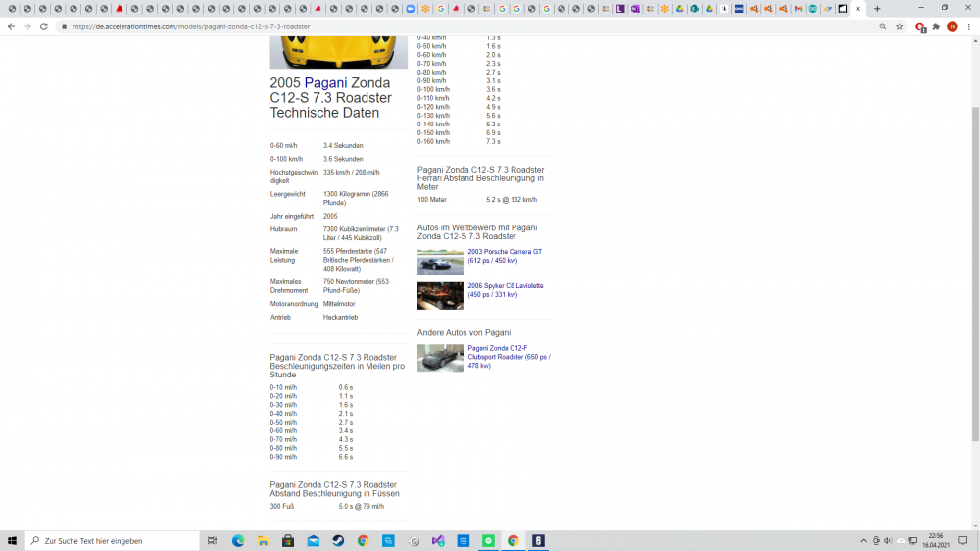Click the 'Leergewicht' label
Image resolution: width=980 pixels, height=551 pixels.
(x=287, y=194)
